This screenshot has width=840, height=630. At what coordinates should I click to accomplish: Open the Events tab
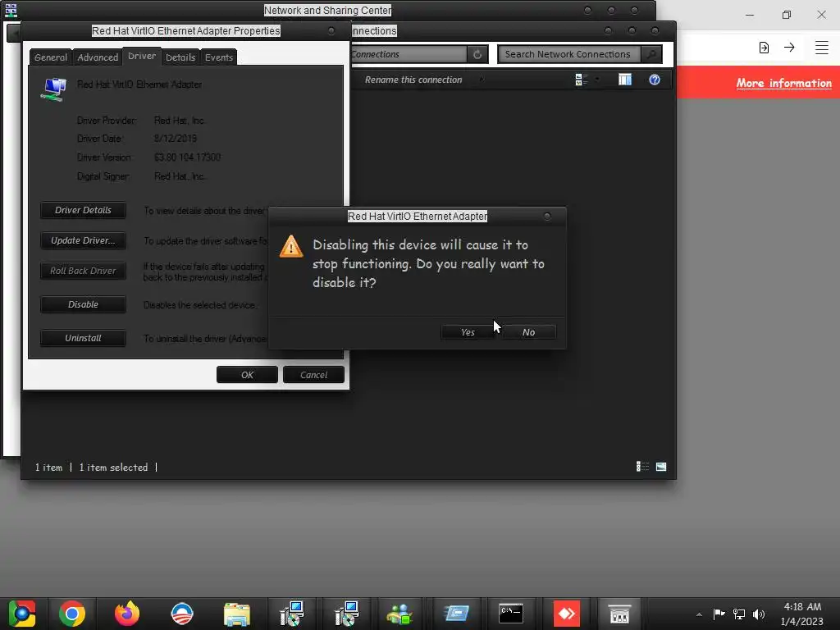[218, 57]
